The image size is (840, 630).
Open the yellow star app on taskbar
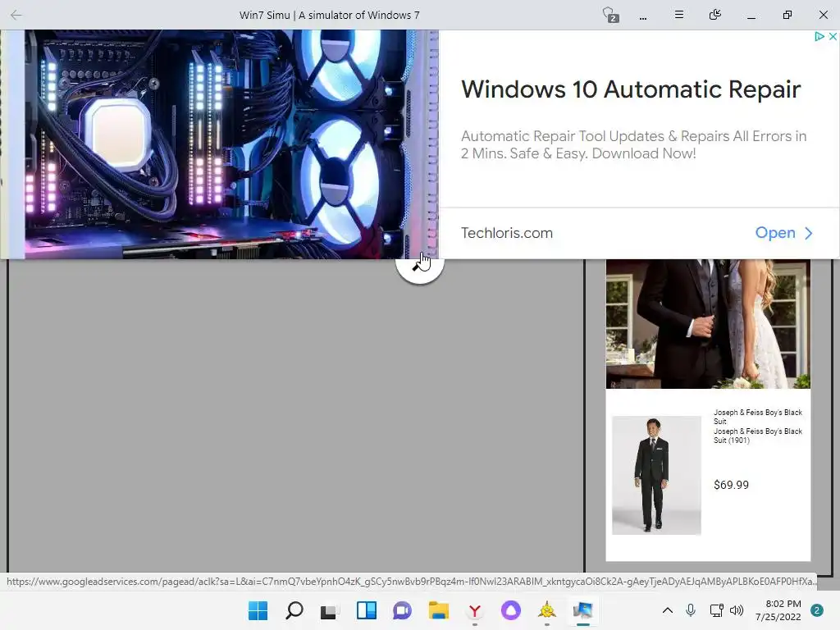pyautogui.click(x=546, y=610)
